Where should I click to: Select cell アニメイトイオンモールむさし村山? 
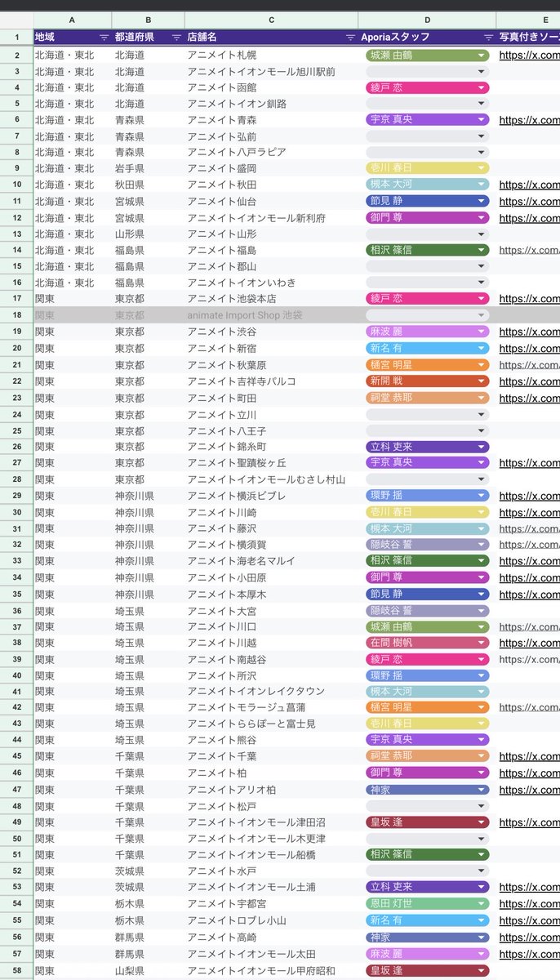coord(271,479)
